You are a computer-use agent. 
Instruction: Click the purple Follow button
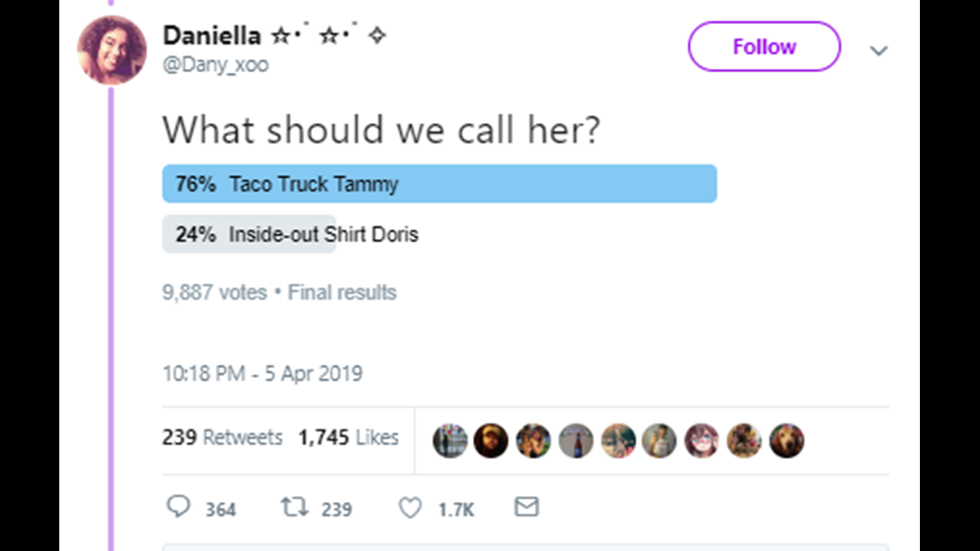pos(763,46)
